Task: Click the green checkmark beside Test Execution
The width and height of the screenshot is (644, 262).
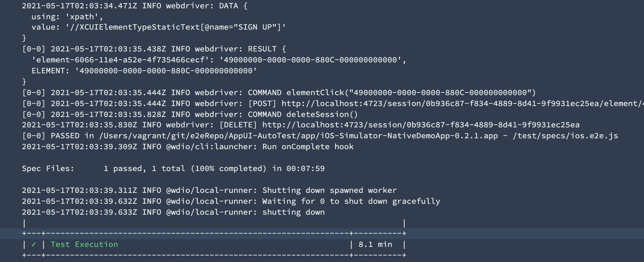Action: point(34,244)
